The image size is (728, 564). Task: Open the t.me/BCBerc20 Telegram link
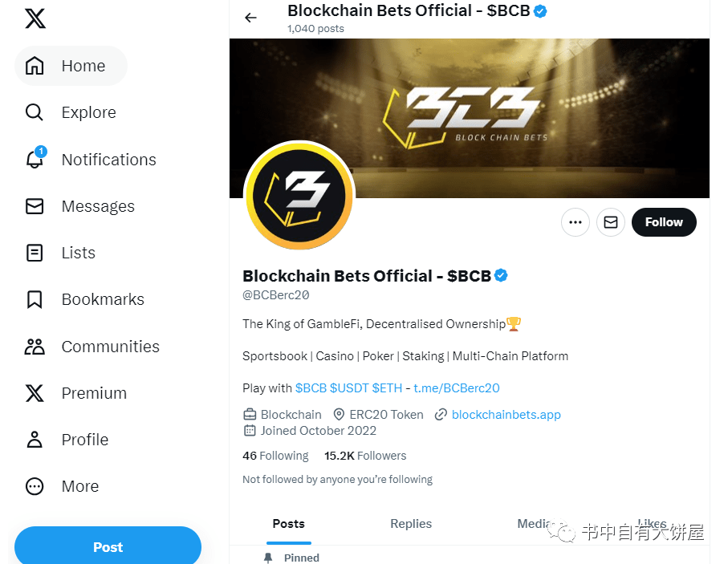[457, 388]
